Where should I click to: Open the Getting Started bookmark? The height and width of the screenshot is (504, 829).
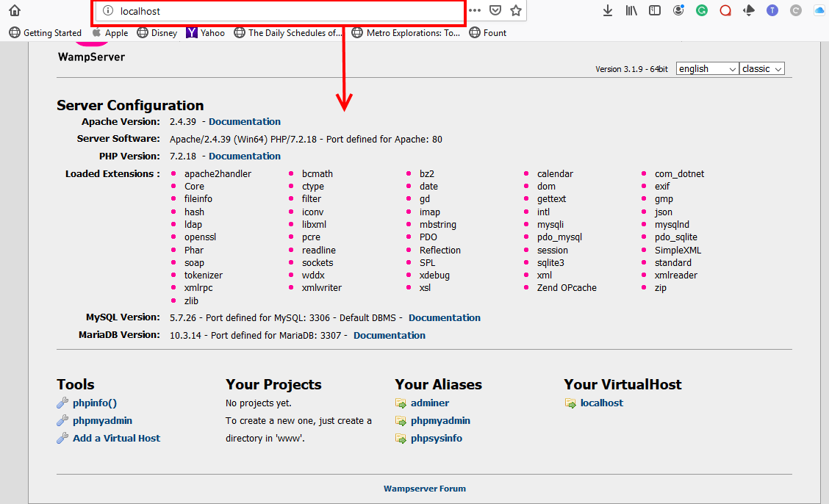tap(46, 33)
